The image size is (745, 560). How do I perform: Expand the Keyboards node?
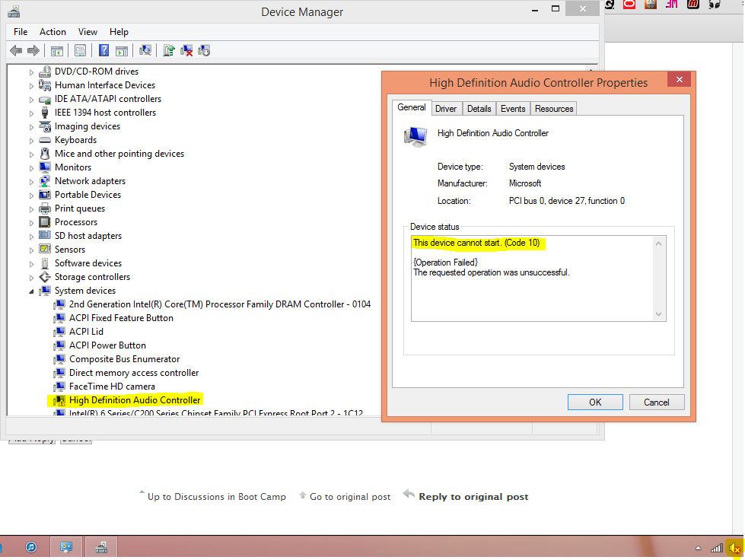pyautogui.click(x=31, y=141)
